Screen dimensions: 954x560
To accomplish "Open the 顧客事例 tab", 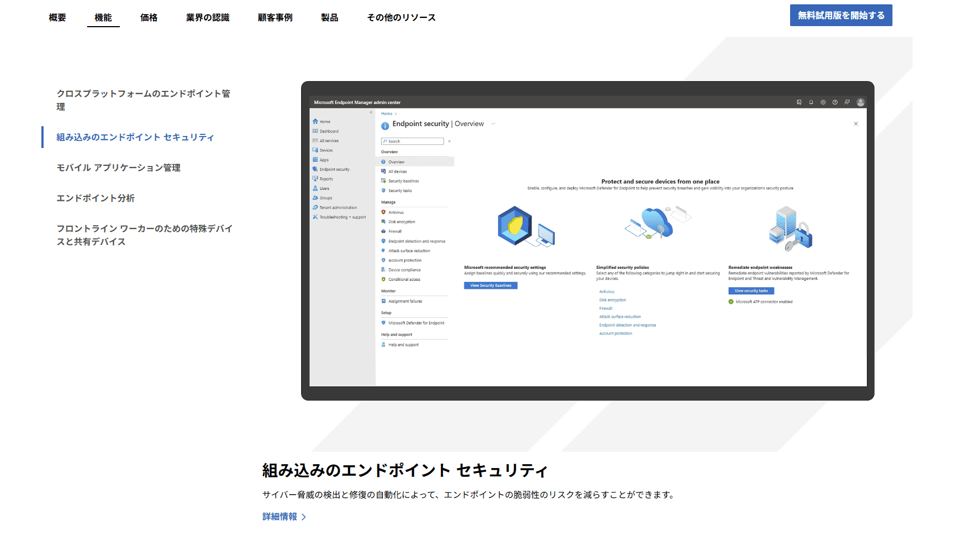I will [276, 17].
